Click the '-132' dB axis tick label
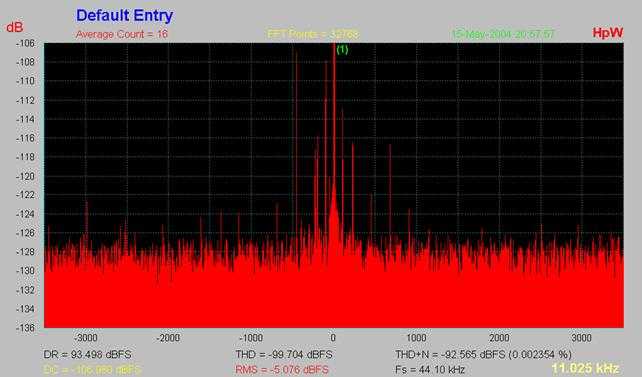This screenshot has height=377, width=642. [25, 290]
